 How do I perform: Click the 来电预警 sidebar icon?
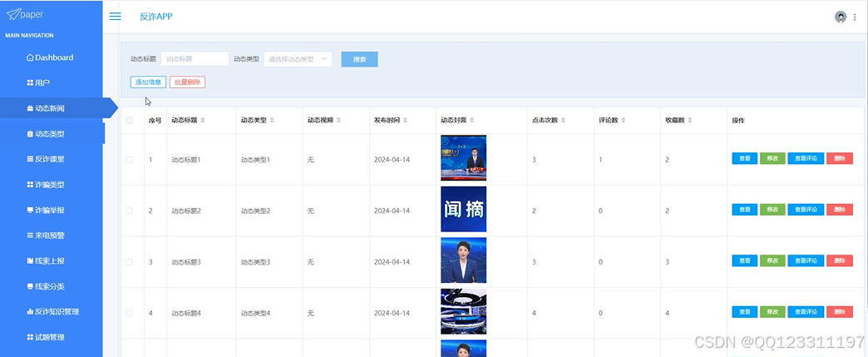[x=30, y=236]
